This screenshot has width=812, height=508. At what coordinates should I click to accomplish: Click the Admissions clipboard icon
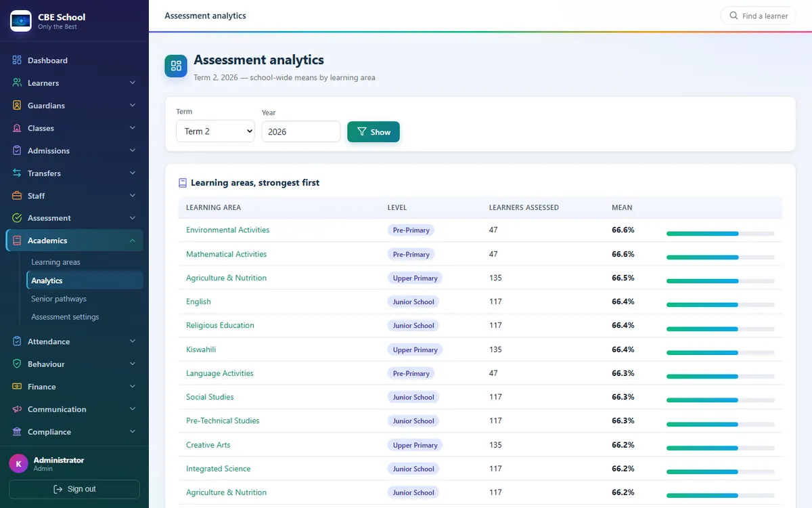pyautogui.click(x=17, y=150)
